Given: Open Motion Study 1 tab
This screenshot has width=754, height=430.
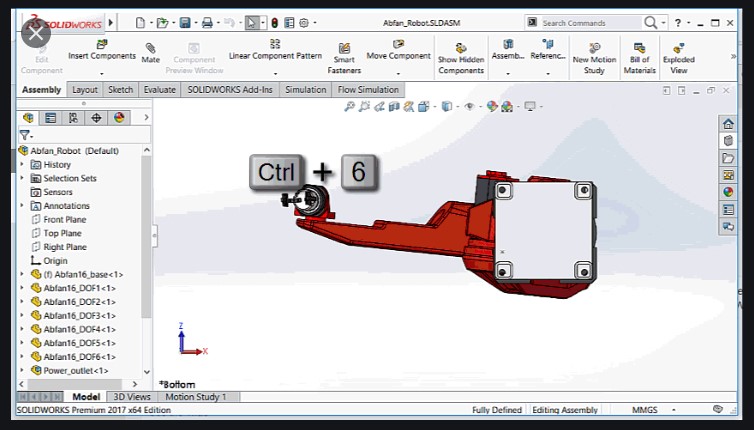Looking at the screenshot, I should click(196, 397).
